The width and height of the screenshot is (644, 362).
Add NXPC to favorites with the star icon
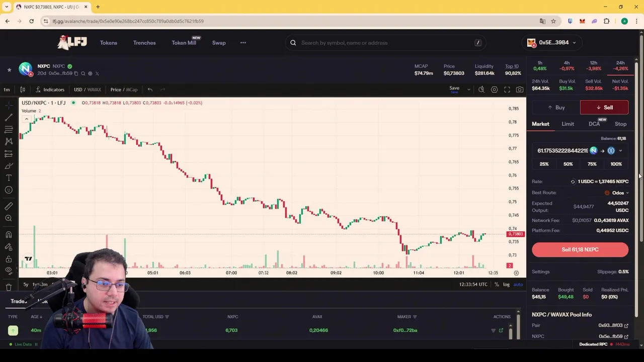pyautogui.click(x=9, y=69)
